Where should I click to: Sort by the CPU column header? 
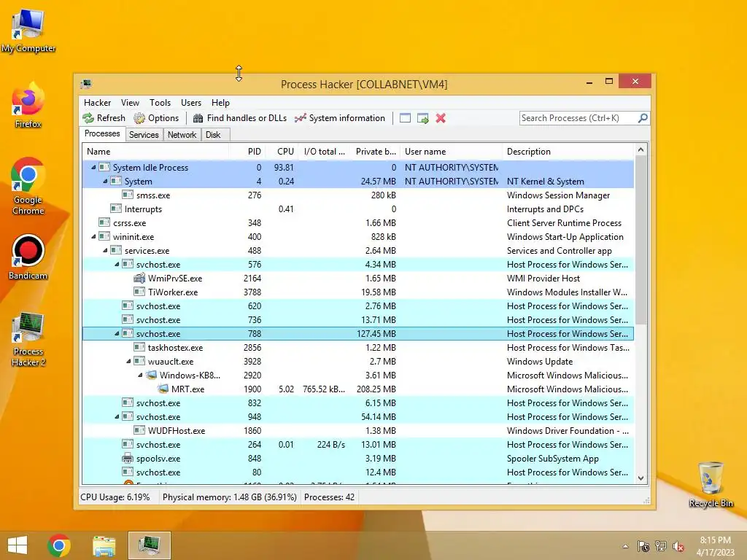coord(282,152)
